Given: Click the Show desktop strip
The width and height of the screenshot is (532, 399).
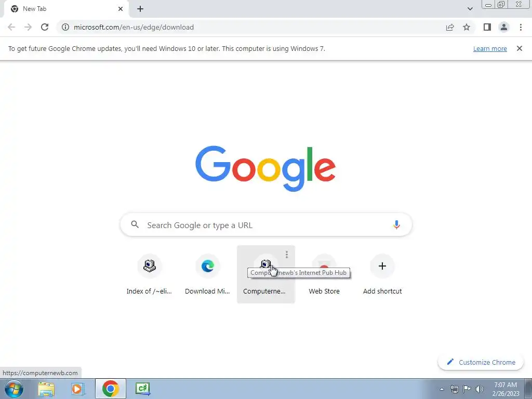Looking at the screenshot, I should pos(528,389).
